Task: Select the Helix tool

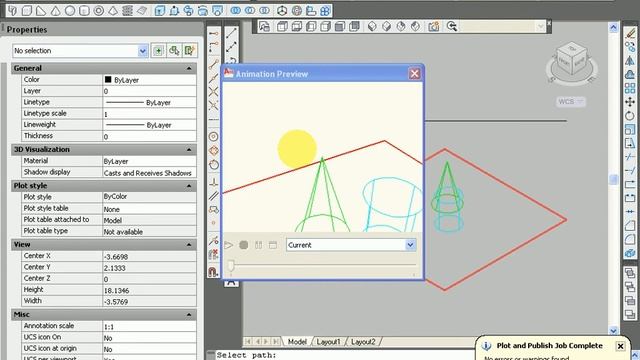Action: 127,11
